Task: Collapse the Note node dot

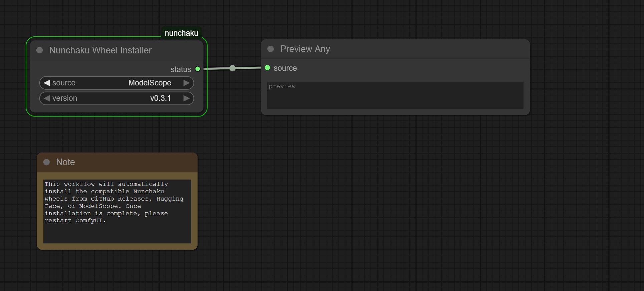Action: click(47, 162)
